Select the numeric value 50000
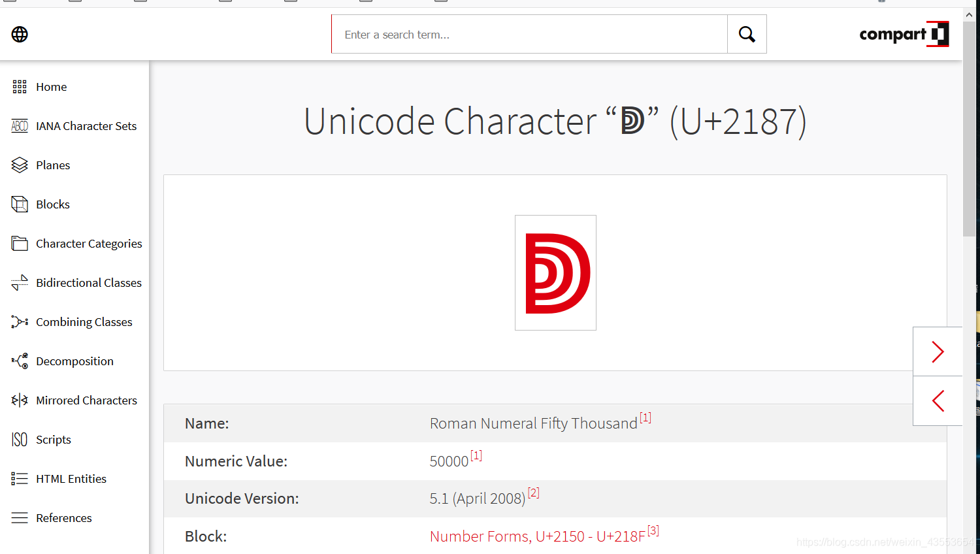The image size is (980, 554). 449,461
